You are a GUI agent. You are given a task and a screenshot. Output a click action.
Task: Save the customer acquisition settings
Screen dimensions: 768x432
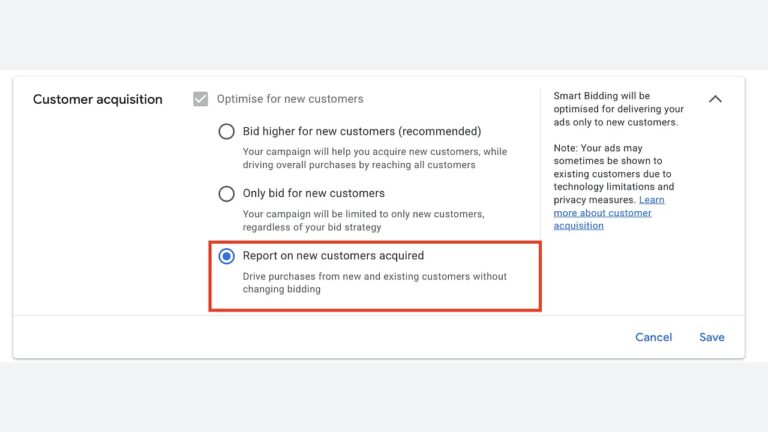712,337
